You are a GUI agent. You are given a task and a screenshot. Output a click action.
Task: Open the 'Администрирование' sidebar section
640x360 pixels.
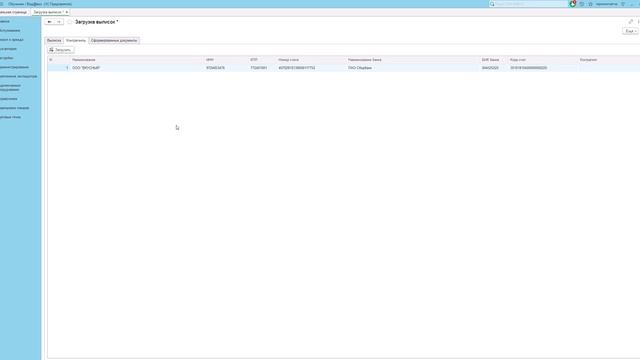click(x=15, y=67)
